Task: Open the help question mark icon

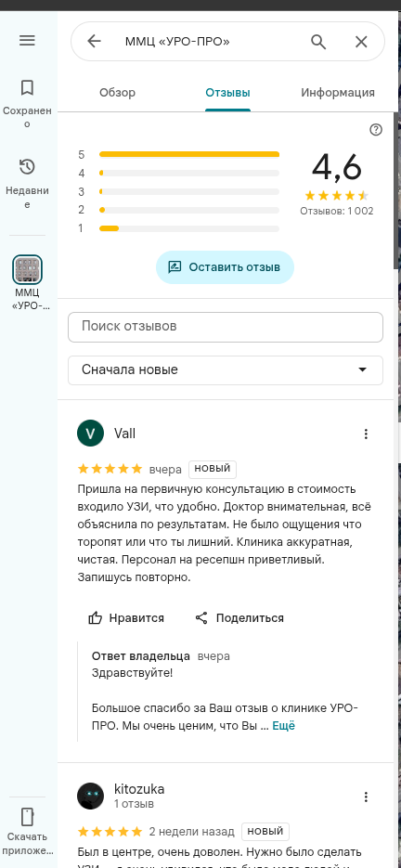Action: click(x=376, y=130)
